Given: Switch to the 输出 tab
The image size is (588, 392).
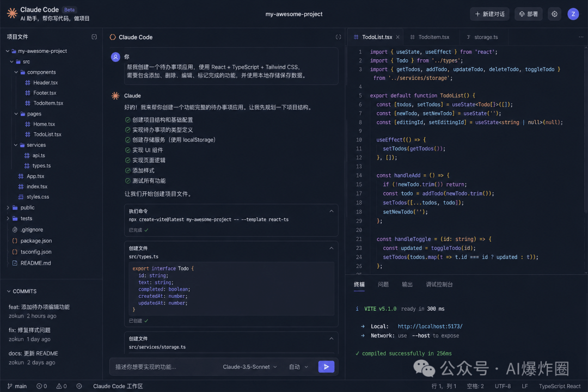Looking at the screenshot, I should (407, 284).
